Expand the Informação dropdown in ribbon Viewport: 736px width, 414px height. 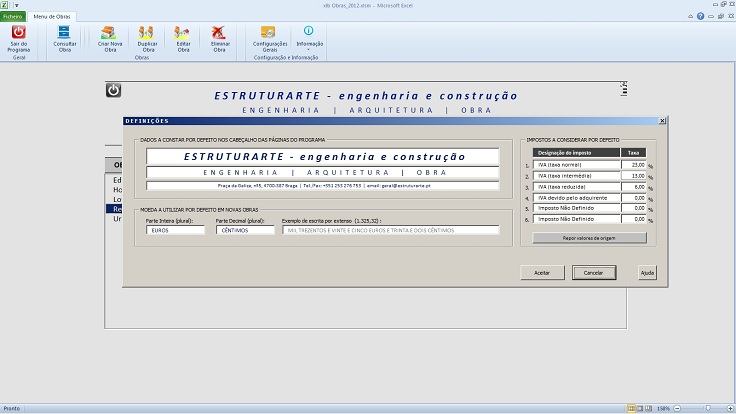point(308,36)
